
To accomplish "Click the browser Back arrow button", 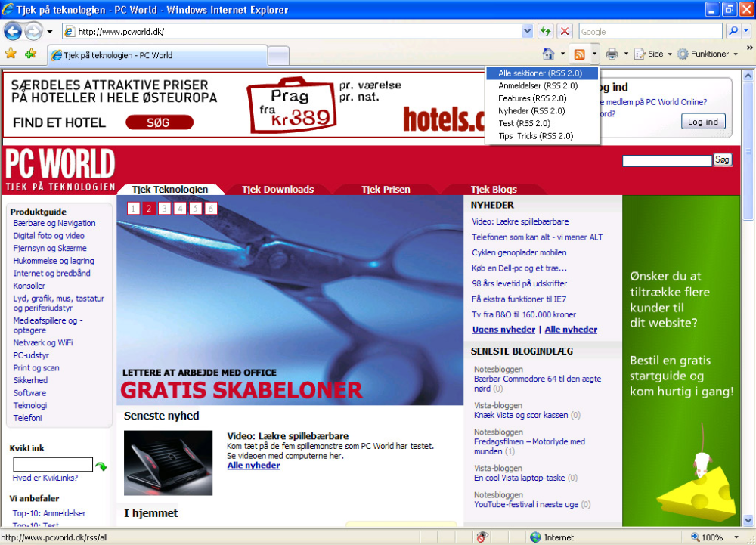I will coord(13,32).
